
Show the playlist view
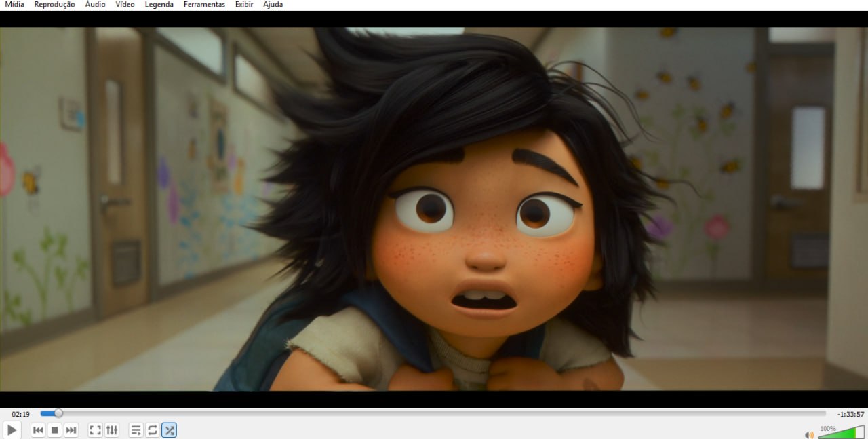136,430
